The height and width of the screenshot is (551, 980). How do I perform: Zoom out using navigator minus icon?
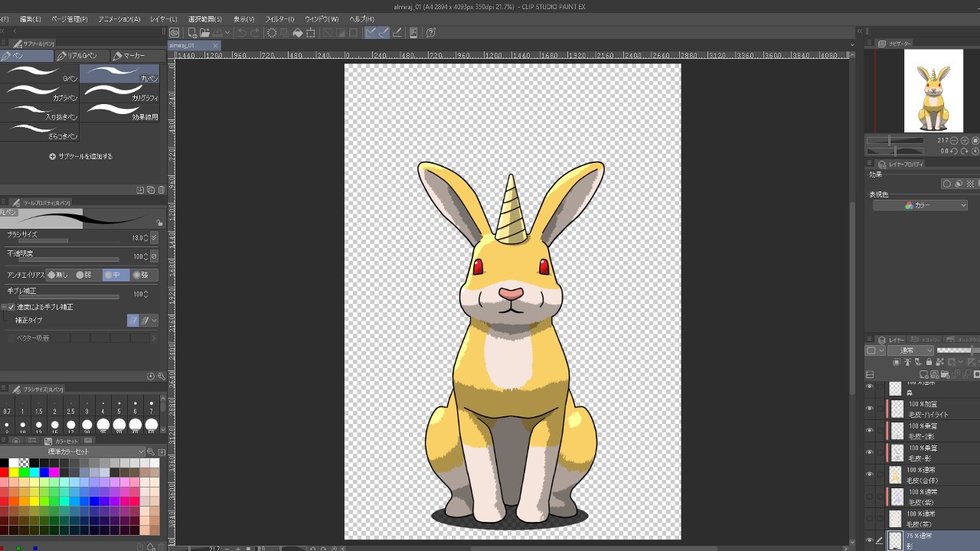click(954, 141)
